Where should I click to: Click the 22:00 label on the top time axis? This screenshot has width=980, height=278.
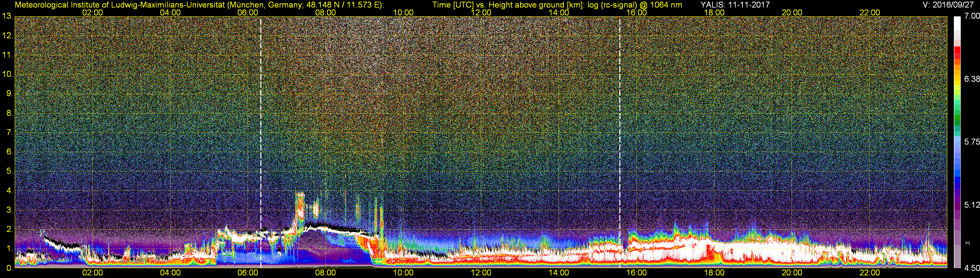coord(870,12)
